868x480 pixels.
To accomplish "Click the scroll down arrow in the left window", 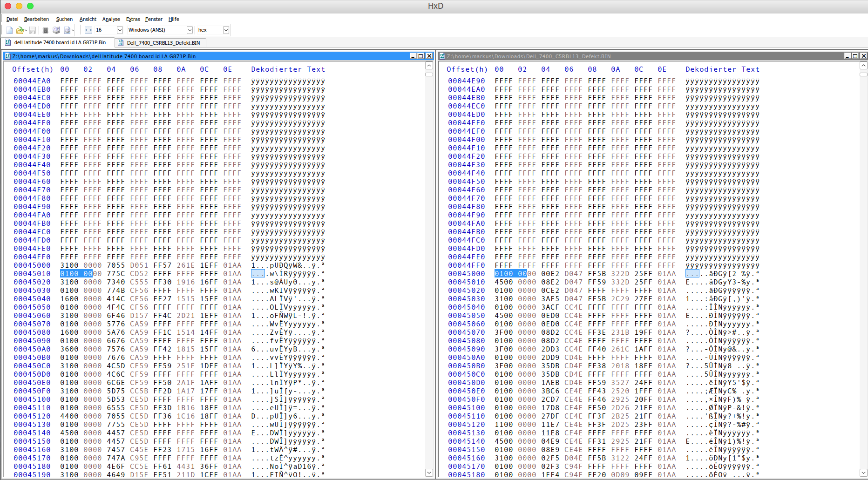I will click(x=429, y=473).
